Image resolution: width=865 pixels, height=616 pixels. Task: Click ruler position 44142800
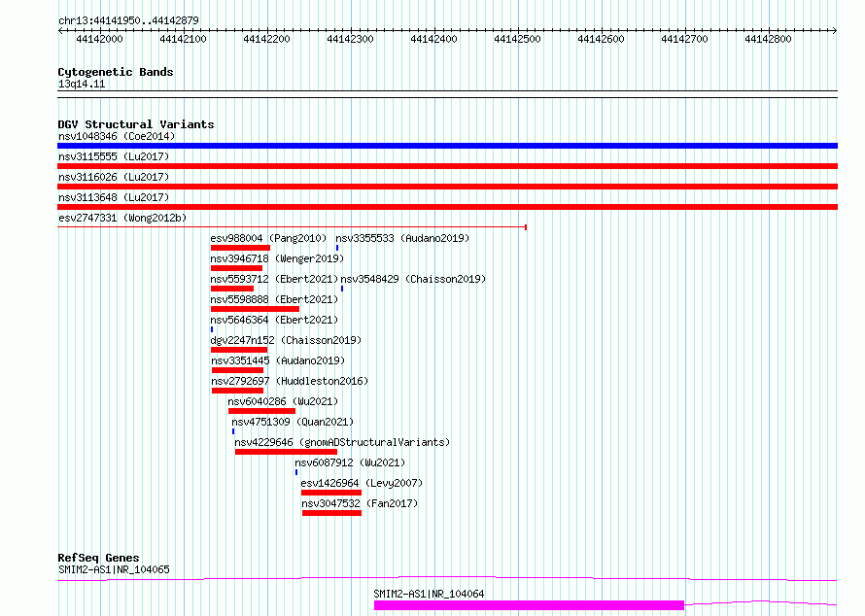[x=768, y=39]
